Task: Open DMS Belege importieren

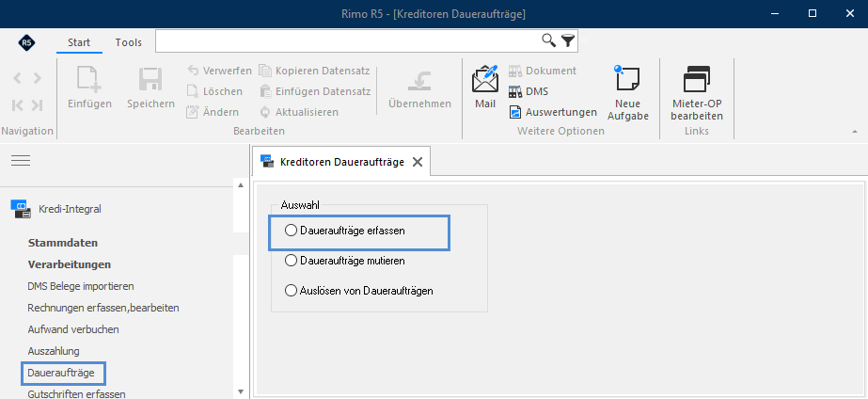Action: 81,286
